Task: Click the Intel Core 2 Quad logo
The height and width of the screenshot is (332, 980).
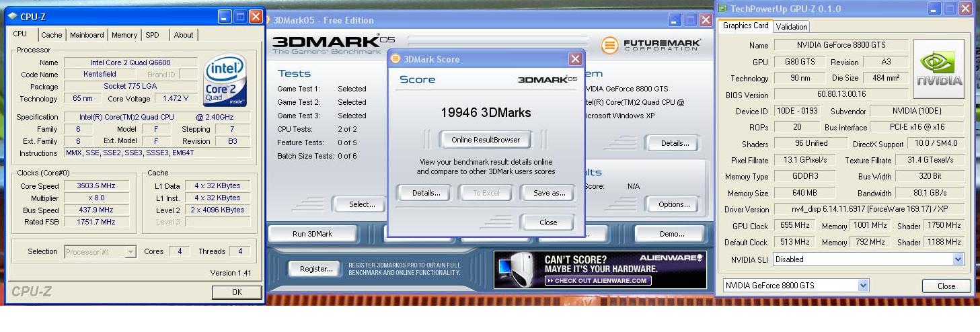Action: [x=225, y=81]
